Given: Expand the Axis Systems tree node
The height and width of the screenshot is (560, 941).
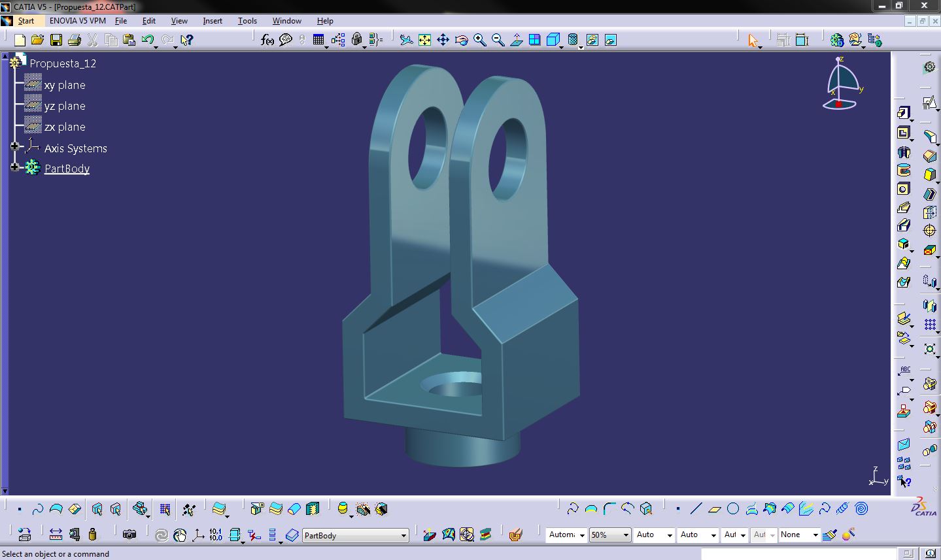Looking at the screenshot, I should coord(15,146).
